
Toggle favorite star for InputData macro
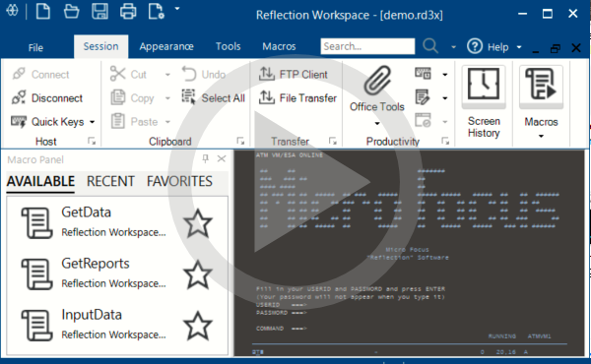click(198, 326)
